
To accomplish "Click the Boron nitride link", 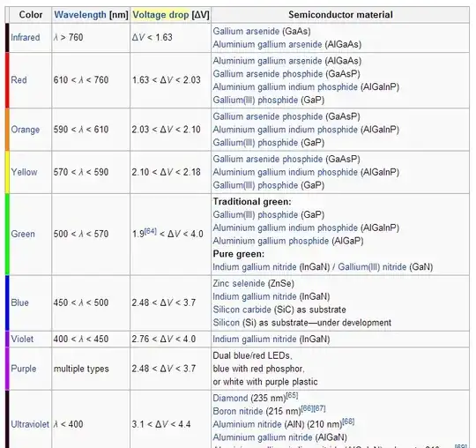I will click(x=238, y=411).
